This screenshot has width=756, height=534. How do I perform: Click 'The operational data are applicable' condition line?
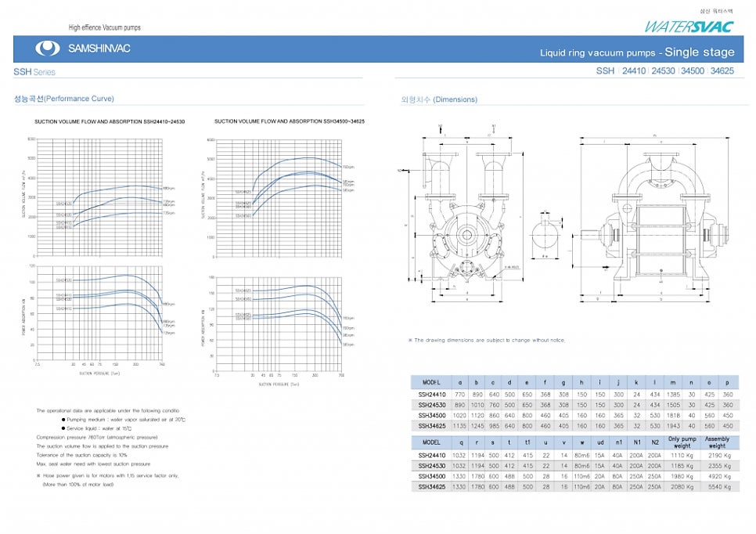click(107, 410)
